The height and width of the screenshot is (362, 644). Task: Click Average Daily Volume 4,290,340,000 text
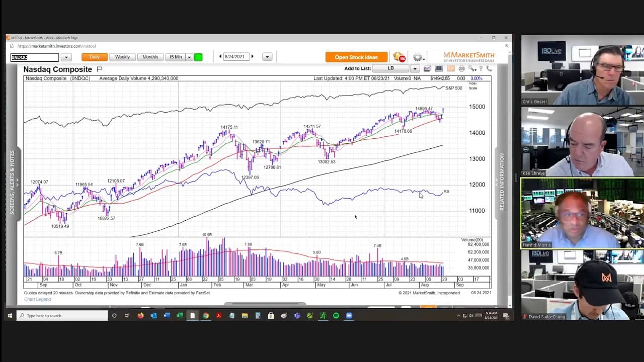coord(139,78)
